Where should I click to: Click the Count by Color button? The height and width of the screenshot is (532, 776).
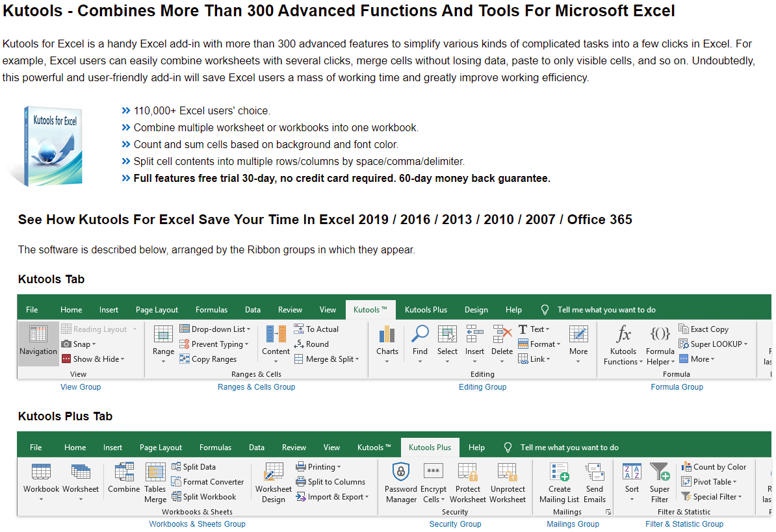pyautogui.click(x=714, y=467)
